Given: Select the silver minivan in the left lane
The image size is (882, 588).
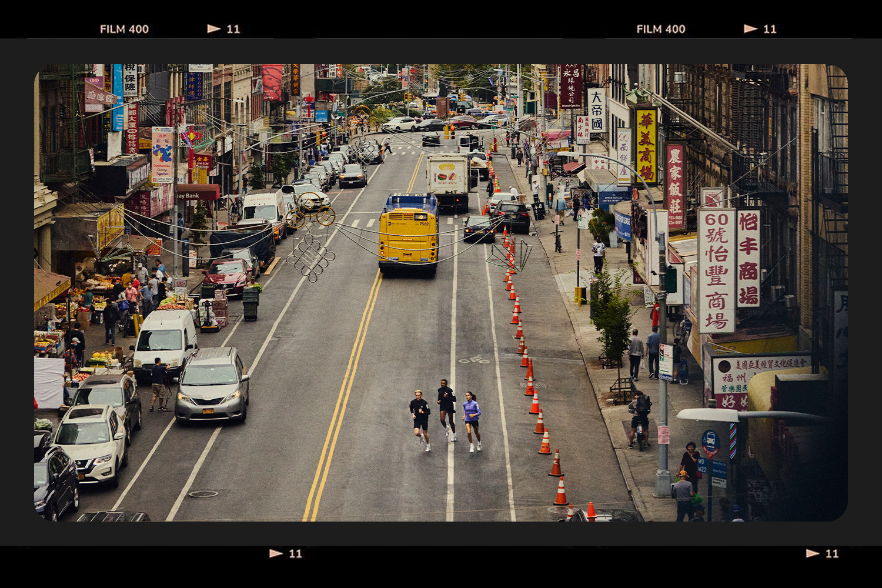Looking at the screenshot, I should pyautogui.click(x=212, y=385).
